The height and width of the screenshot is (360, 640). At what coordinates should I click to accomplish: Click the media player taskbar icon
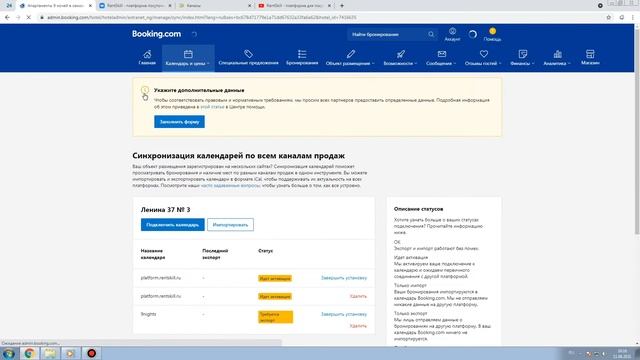[70, 353]
